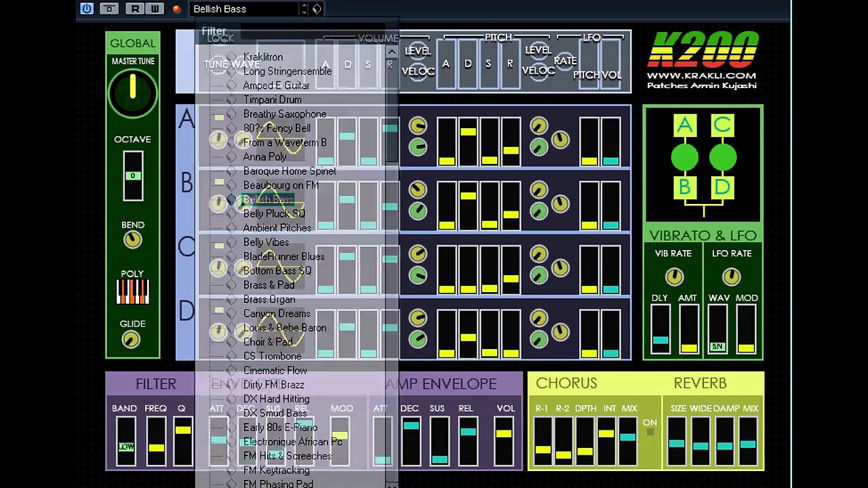Adjust operator A pitch decay slider
Screen dimensions: 868x488
(x=468, y=142)
